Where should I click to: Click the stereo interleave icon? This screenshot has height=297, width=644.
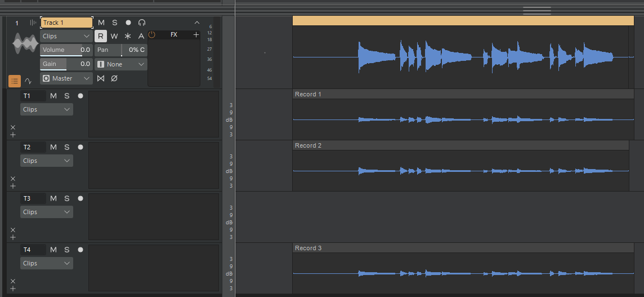click(101, 78)
